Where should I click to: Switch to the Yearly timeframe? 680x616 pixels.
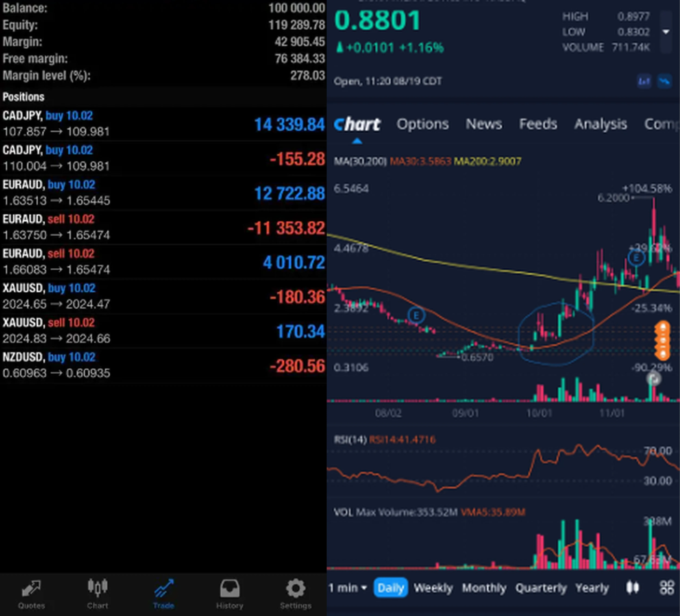click(x=592, y=588)
